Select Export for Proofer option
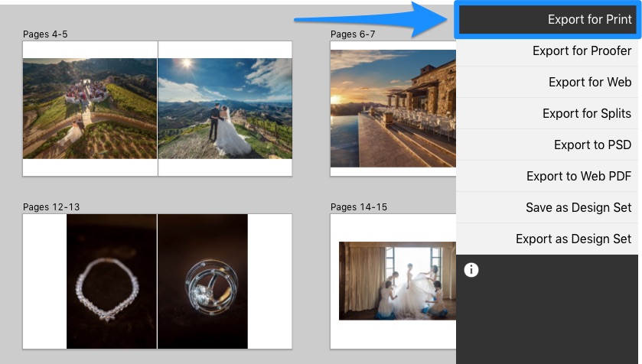This screenshot has width=642, height=364. coord(547,50)
